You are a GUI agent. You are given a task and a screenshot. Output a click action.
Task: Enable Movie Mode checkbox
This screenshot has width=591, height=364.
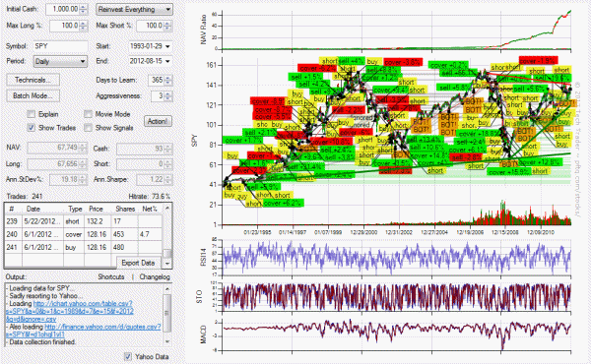coord(89,114)
